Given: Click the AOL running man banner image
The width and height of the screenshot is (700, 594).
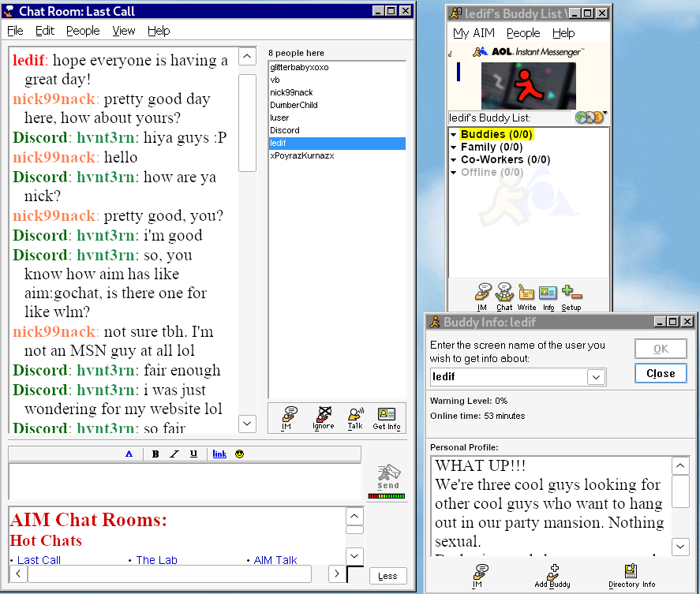Looking at the screenshot, I should coord(529,86).
